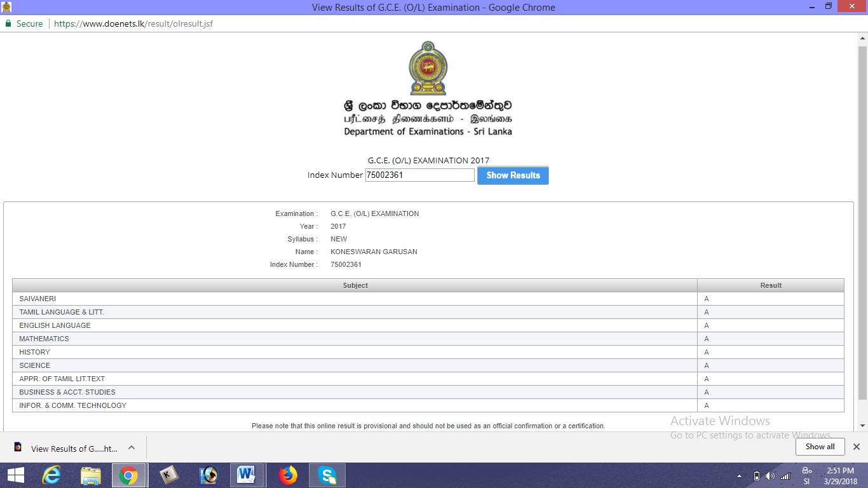Click the downloaded file's icon
The height and width of the screenshot is (488, 868).
tap(18, 447)
